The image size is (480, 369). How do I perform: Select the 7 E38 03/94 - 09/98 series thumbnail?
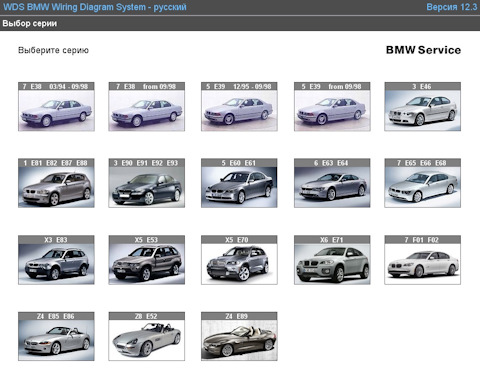56,107
